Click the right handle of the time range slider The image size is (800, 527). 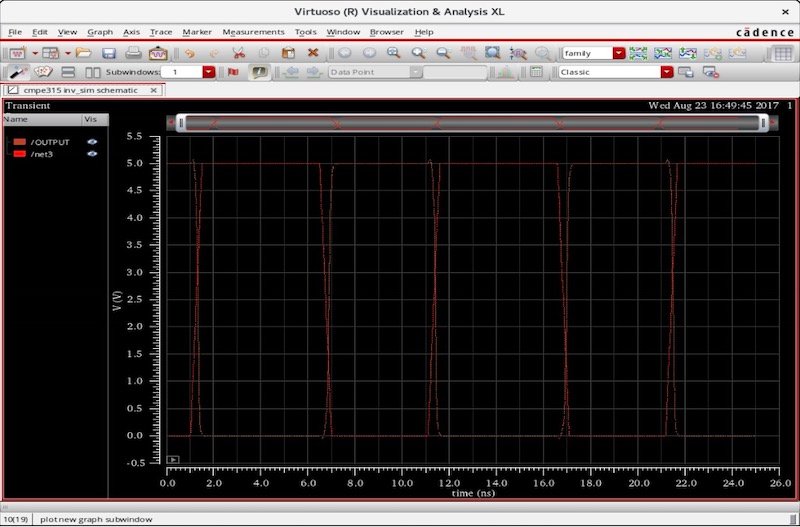point(763,123)
